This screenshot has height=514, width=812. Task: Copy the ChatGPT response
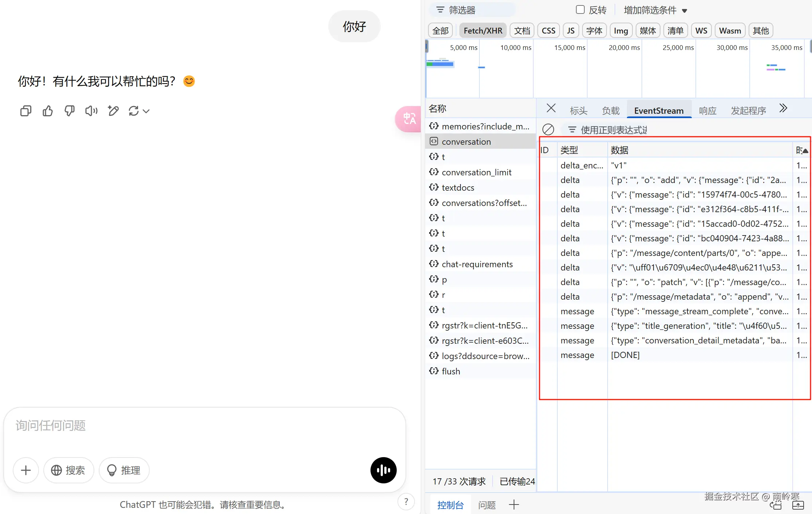click(26, 111)
